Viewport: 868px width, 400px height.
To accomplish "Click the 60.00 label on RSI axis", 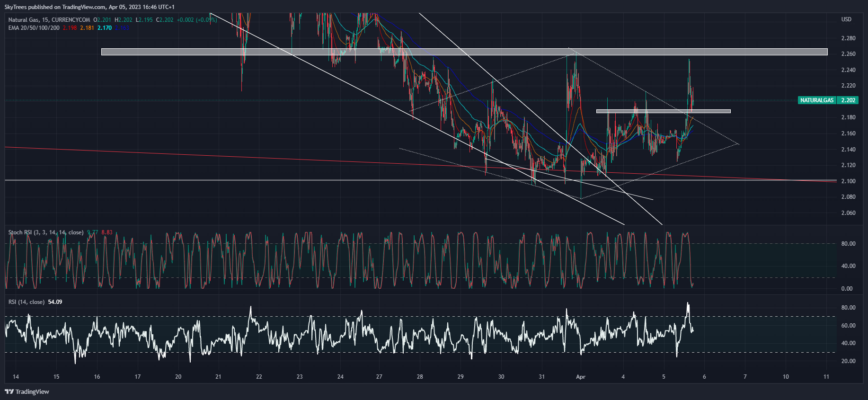I will (848, 326).
